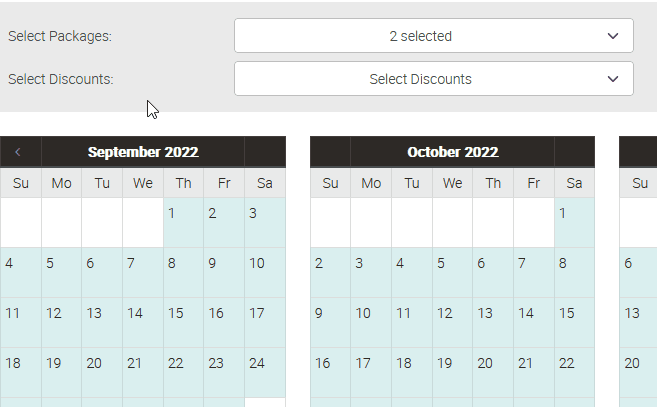This screenshot has width=657, height=407.
Task: Go to previous month using left arrow
Action: point(18,152)
